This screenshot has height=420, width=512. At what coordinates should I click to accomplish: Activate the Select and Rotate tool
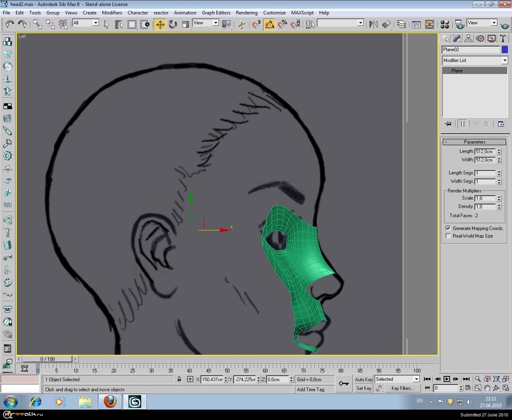point(172,24)
